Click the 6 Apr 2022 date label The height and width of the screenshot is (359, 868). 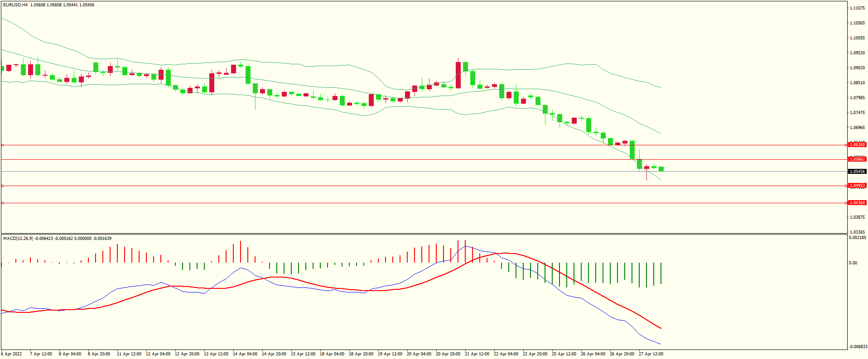click(x=11, y=354)
